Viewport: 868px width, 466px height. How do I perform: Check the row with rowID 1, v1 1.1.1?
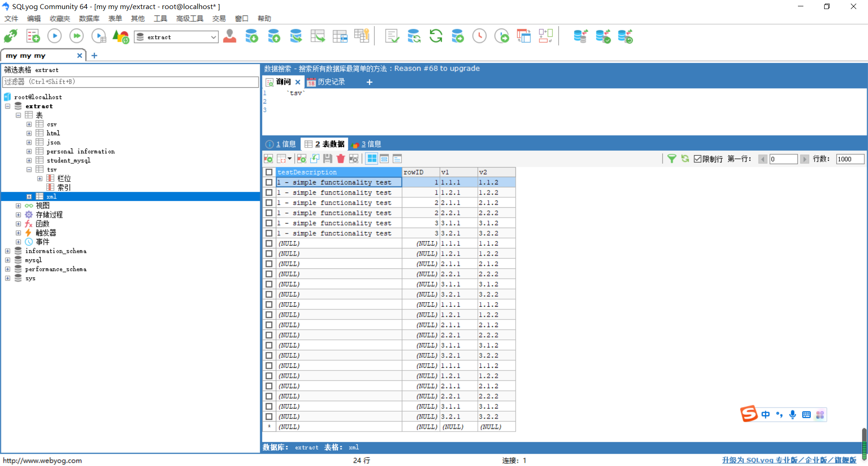(x=269, y=182)
